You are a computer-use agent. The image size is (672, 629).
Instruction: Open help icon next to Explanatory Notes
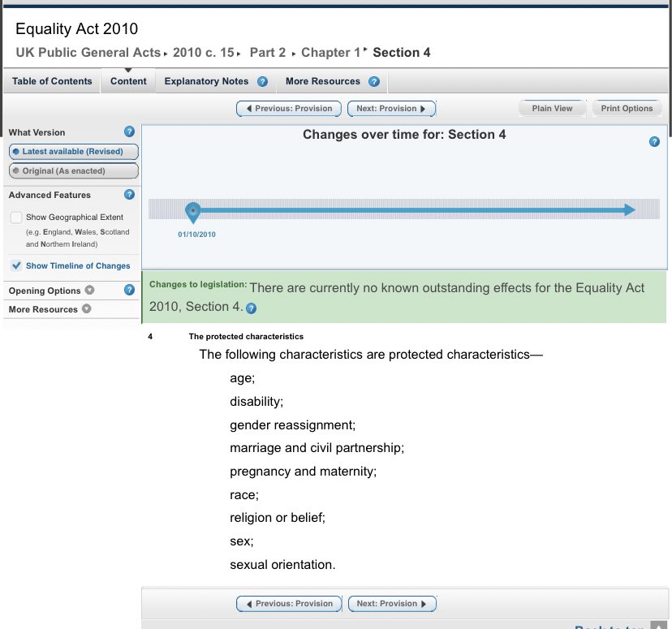click(x=262, y=81)
